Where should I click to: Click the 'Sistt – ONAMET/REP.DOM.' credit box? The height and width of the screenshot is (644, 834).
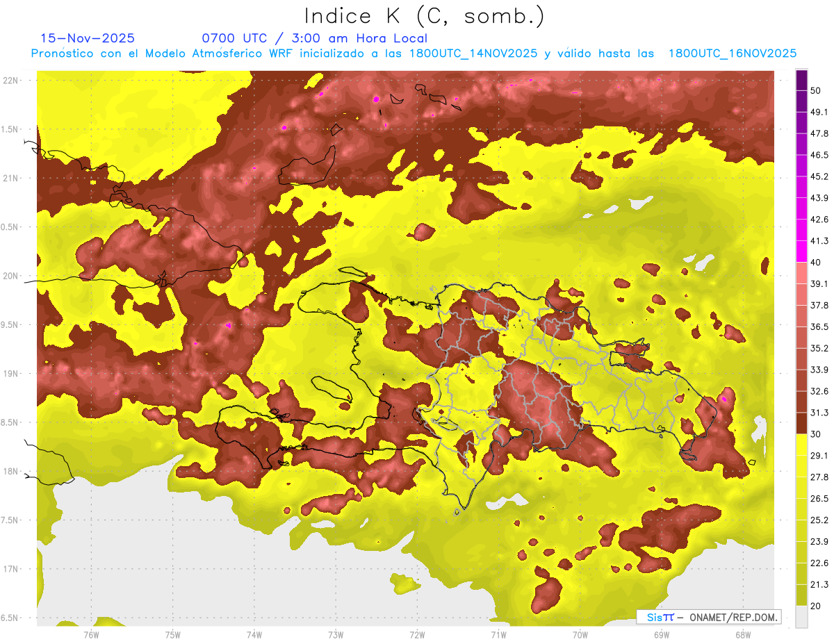tap(708, 617)
